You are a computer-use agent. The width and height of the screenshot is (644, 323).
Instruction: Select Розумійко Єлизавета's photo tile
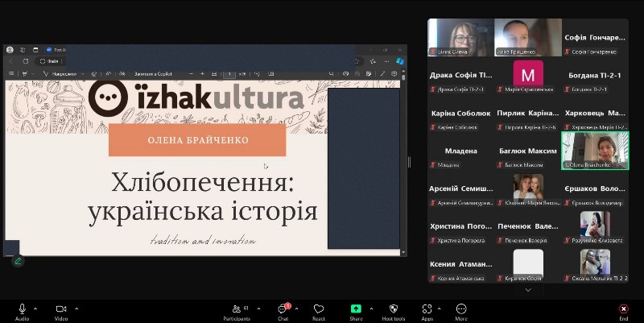(595, 226)
